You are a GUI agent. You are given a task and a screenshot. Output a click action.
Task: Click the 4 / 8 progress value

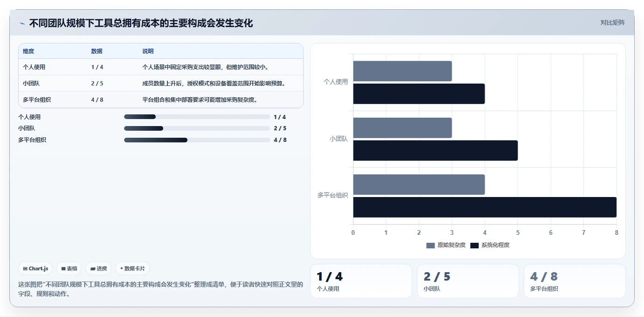point(280,140)
